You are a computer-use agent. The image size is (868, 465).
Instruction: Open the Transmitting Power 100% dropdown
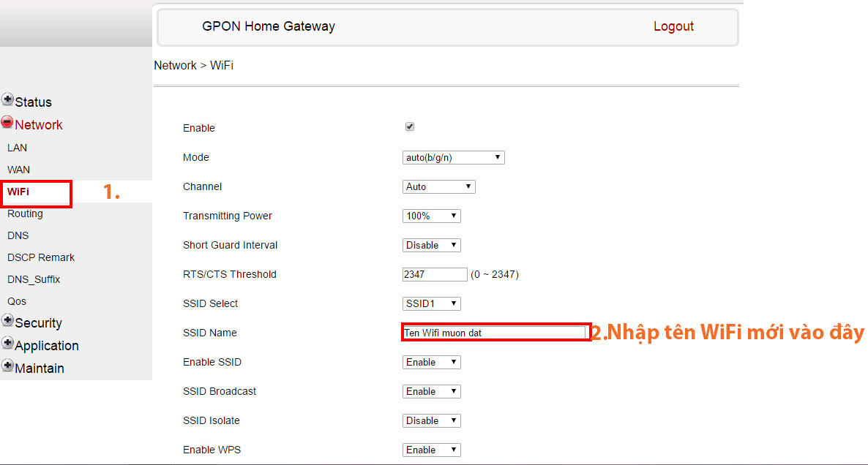(x=431, y=216)
